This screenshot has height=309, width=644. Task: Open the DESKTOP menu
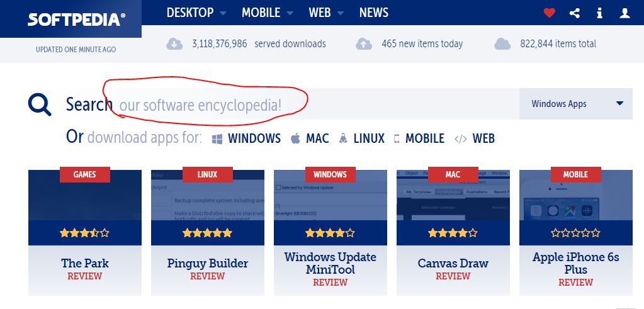pos(190,13)
